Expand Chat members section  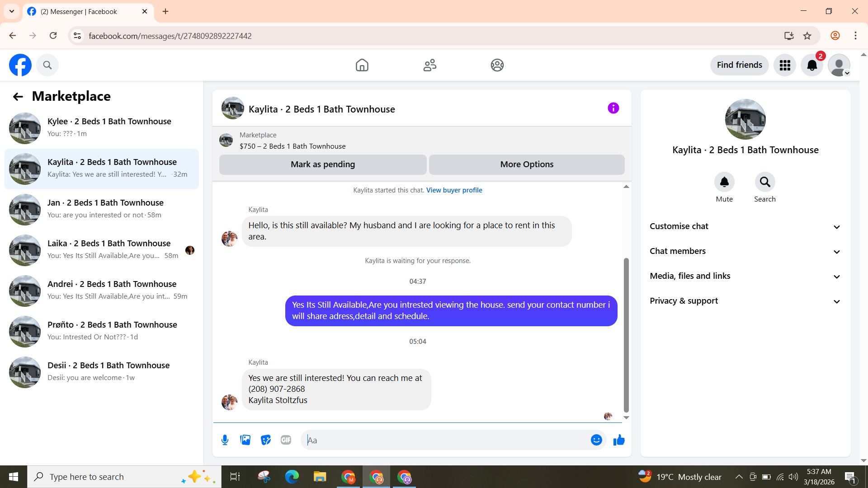(745, 251)
